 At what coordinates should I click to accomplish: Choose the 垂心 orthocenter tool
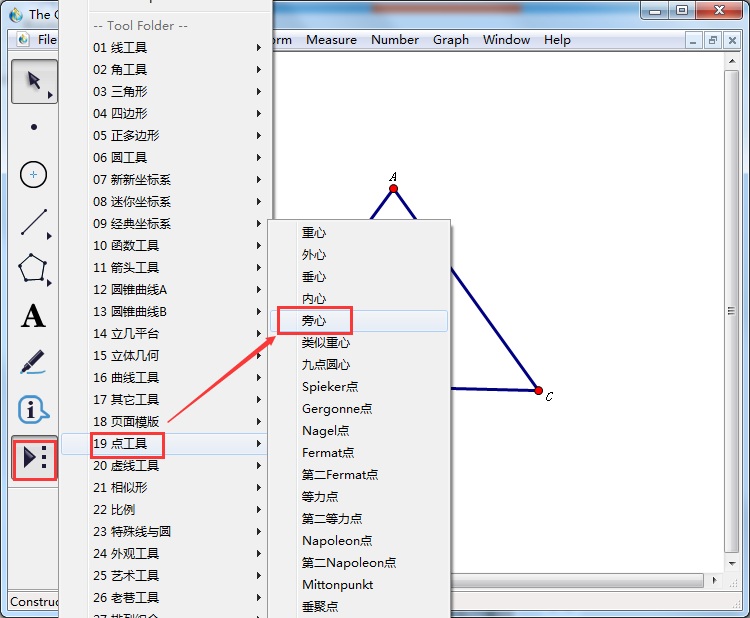359,276
